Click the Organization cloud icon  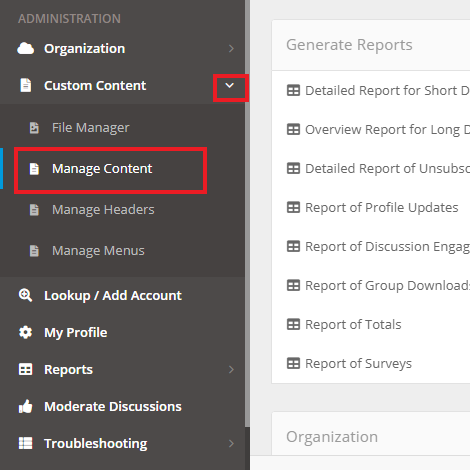25,49
